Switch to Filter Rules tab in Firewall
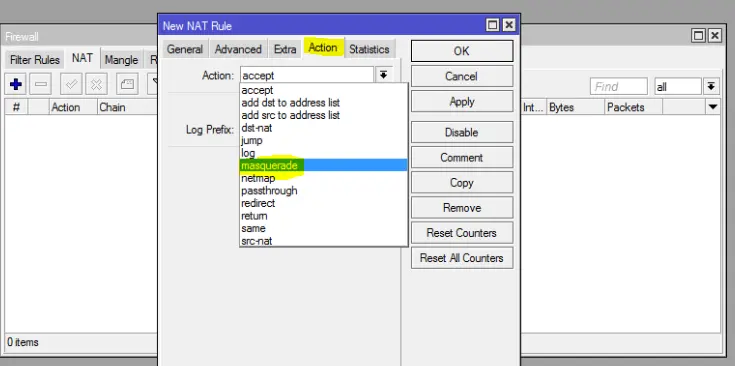The height and width of the screenshot is (366, 735). pos(35,60)
